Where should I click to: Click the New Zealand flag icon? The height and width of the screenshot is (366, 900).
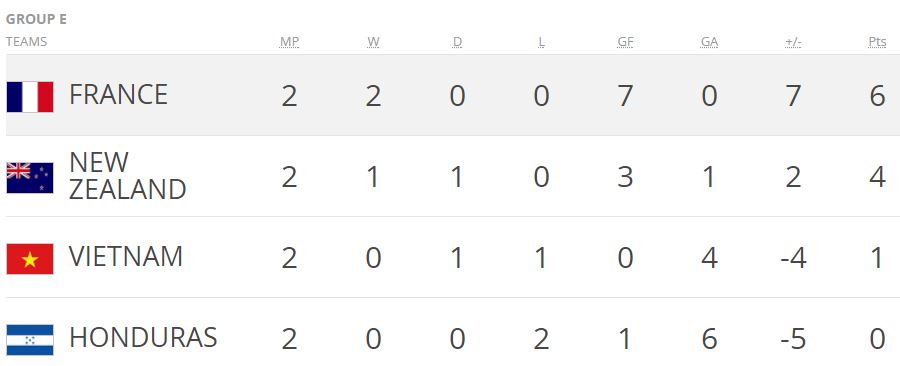(30, 178)
